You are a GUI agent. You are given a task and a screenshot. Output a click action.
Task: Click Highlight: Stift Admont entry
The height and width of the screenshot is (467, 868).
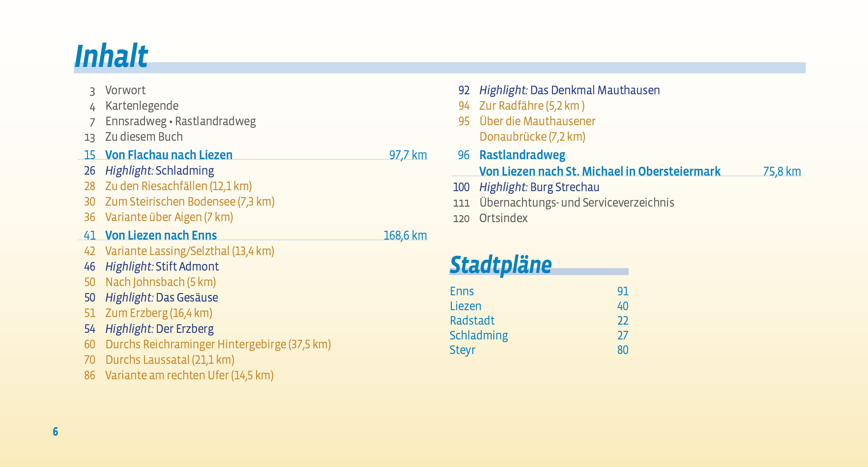[x=162, y=267]
